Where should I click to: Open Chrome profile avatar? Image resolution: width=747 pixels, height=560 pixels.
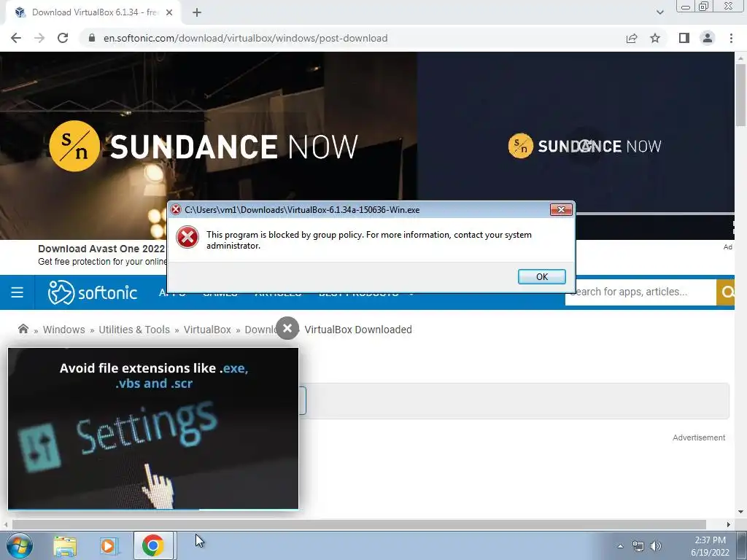[x=708, y=38]
